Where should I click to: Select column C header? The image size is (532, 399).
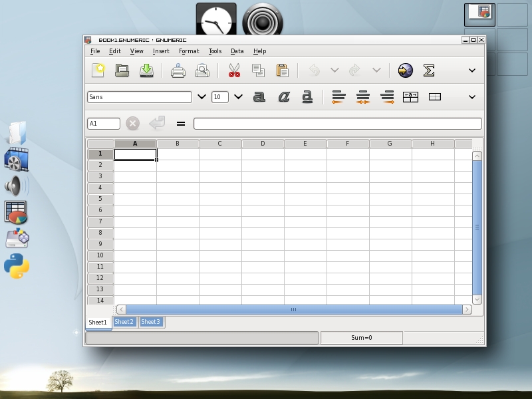point(220,144)
